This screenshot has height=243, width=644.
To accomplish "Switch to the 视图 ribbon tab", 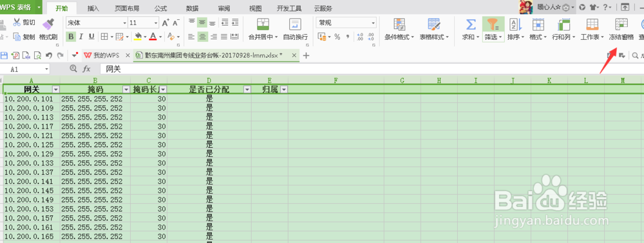I will [256, 8].
